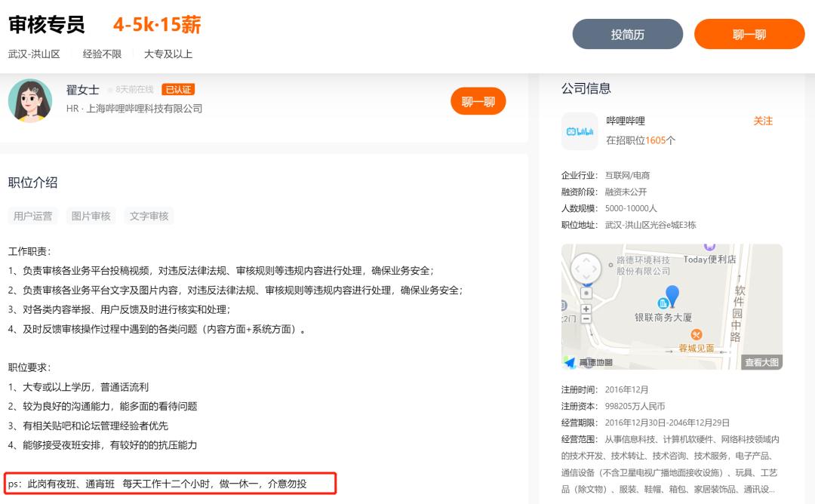Open 翟女士 recruiter avatar
815x504 pixels.
(x=30, y=100)
